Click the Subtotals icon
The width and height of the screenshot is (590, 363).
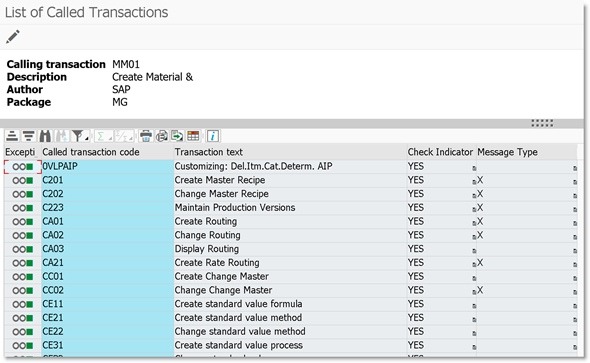(121, 136)
